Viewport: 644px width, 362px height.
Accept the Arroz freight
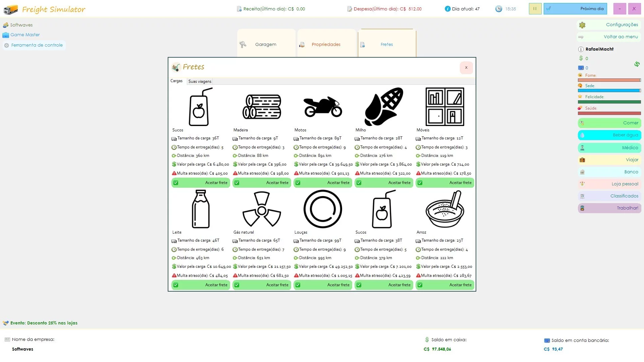445,285
